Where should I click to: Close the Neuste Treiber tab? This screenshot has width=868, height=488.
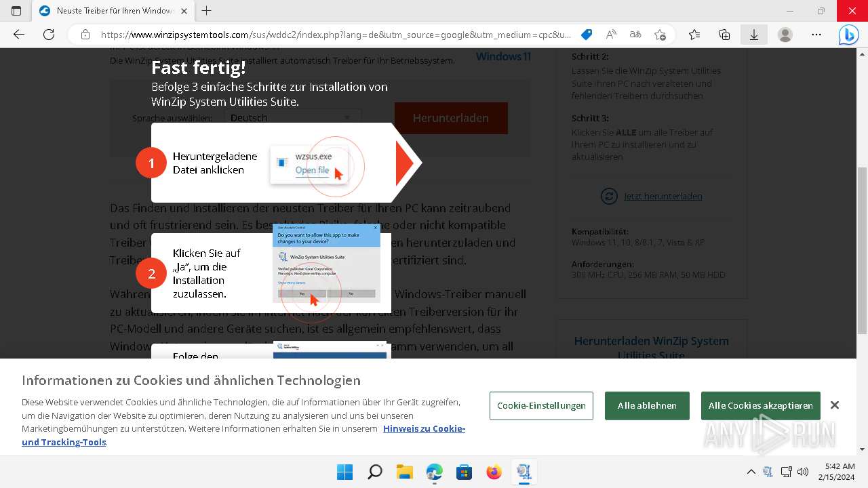(184, 11)
